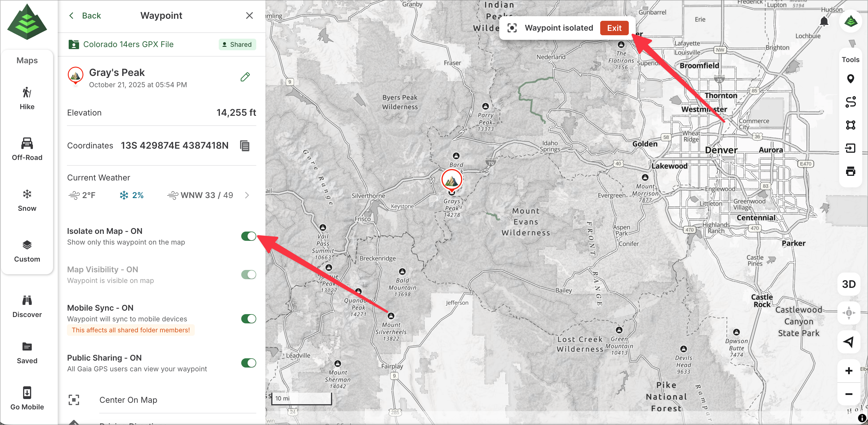Turn off Isolate on Map toggle
Screen dimensions: 868x425
click(x=249, y=236)
